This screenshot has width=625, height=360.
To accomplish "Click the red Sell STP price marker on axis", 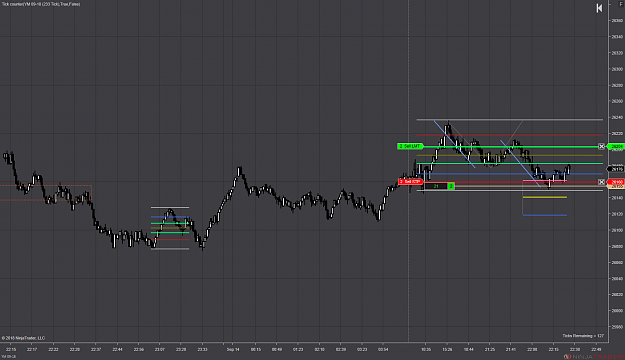I will (616, 182).
